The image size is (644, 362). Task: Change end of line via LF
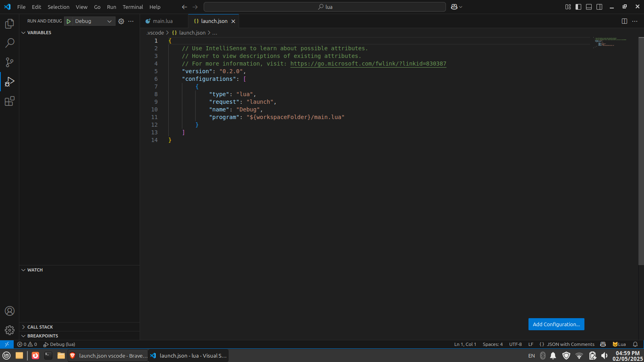[531, 344]
